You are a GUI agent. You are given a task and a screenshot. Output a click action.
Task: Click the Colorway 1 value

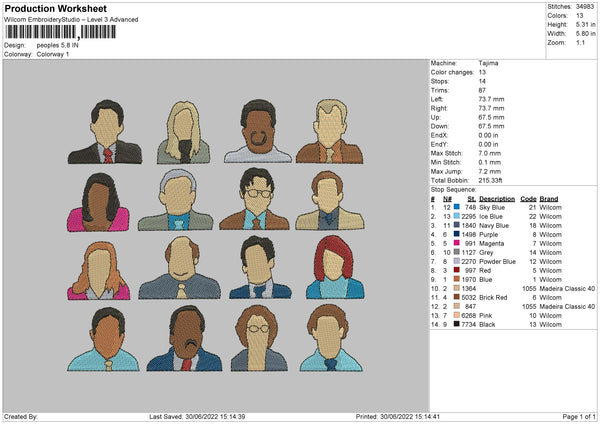(53, 54)
